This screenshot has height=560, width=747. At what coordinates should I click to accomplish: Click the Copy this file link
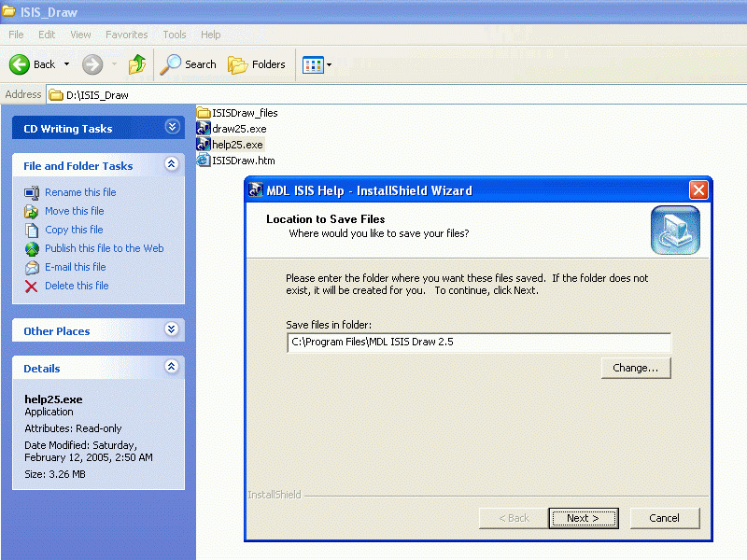pyautogui.click(x=74, y=230)
